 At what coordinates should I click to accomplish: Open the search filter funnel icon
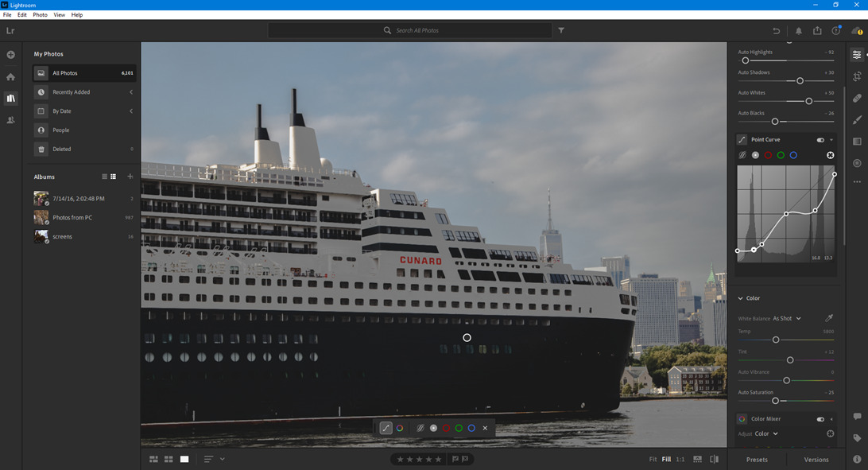point(560,30)
